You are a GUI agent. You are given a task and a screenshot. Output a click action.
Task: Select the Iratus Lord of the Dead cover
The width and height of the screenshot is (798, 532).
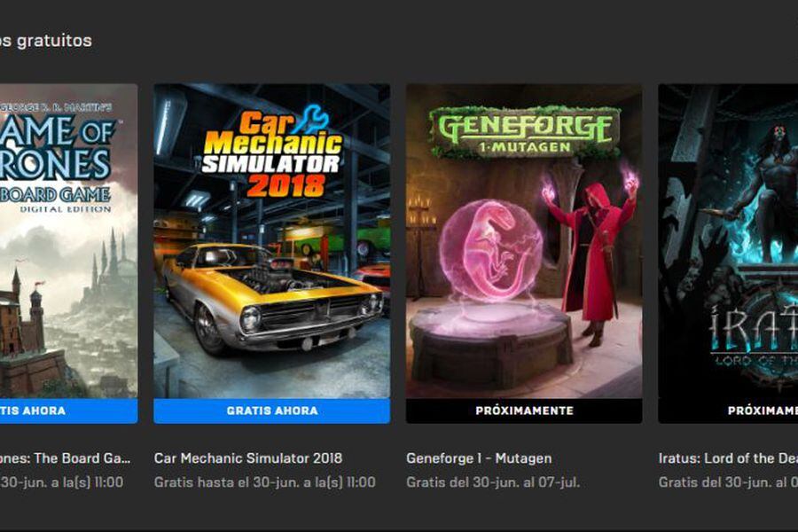(x=728, y=241)
